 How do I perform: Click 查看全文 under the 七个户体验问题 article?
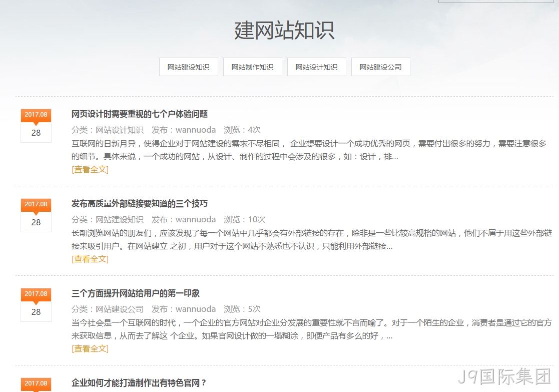(90, 169)
